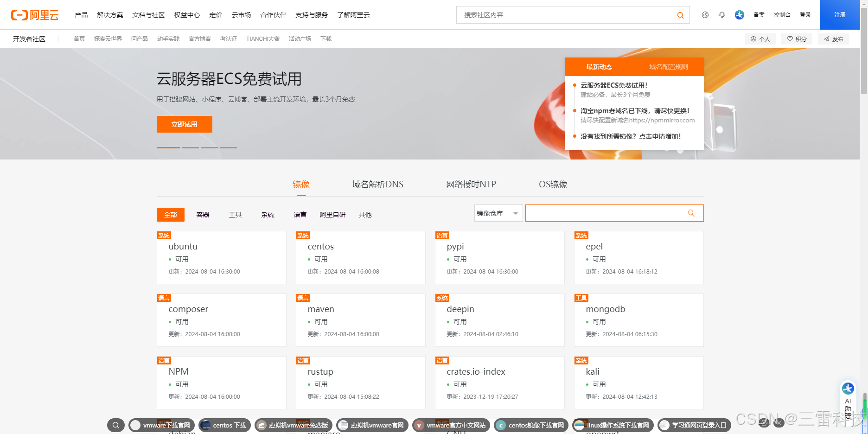Open the 云市场 menu item
This screenshot has height=434, width=868.
coord(242,15)
